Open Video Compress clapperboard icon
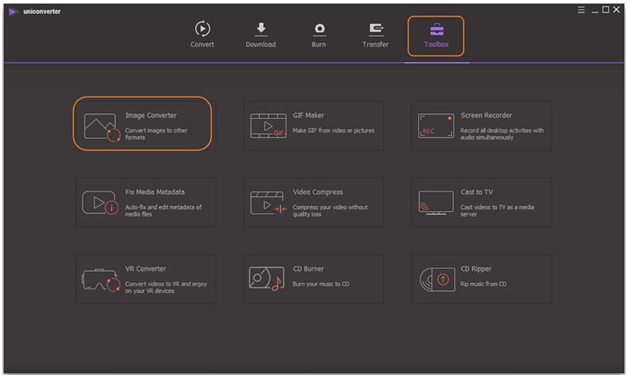 coord(268,203)
